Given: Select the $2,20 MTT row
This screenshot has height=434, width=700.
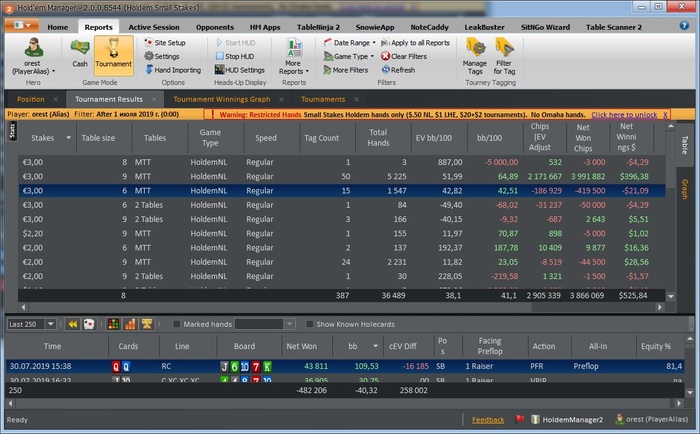Looking at the screenshot, I should click(342, 234).
